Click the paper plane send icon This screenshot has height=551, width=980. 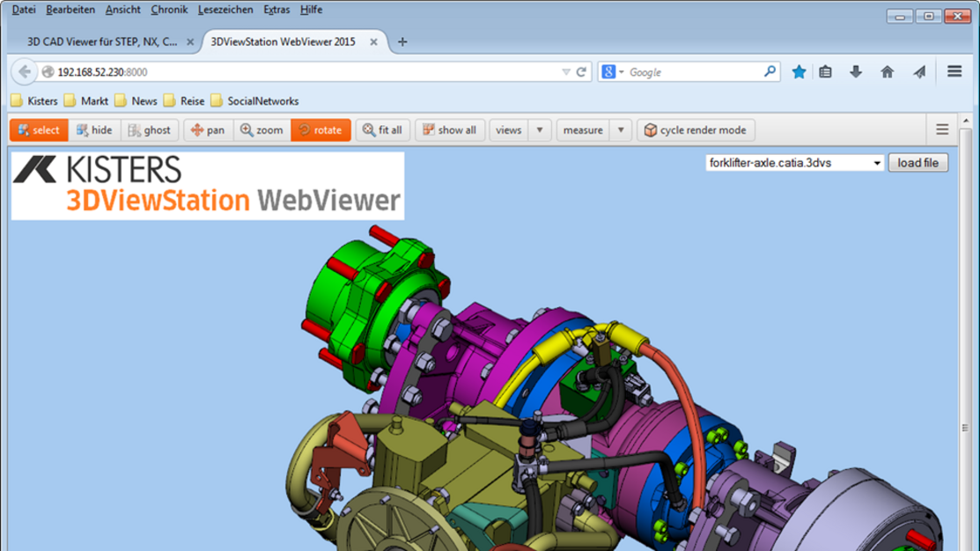[919, 72]
